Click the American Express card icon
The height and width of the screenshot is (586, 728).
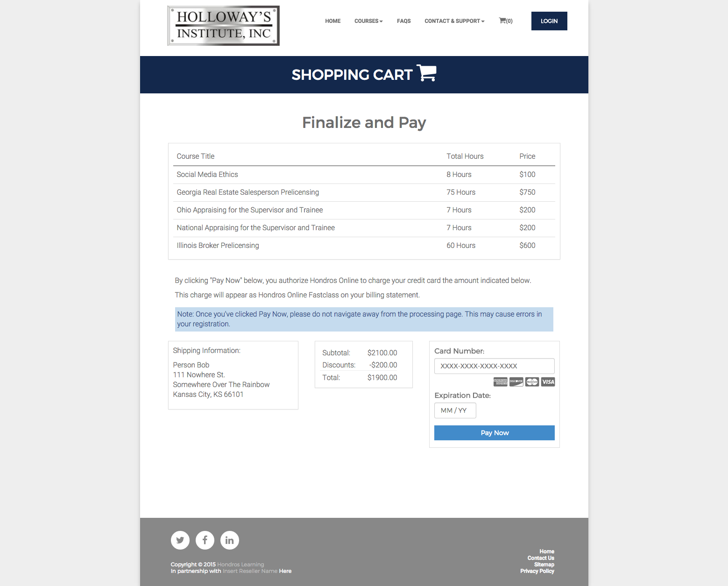(x=501, y=382)
